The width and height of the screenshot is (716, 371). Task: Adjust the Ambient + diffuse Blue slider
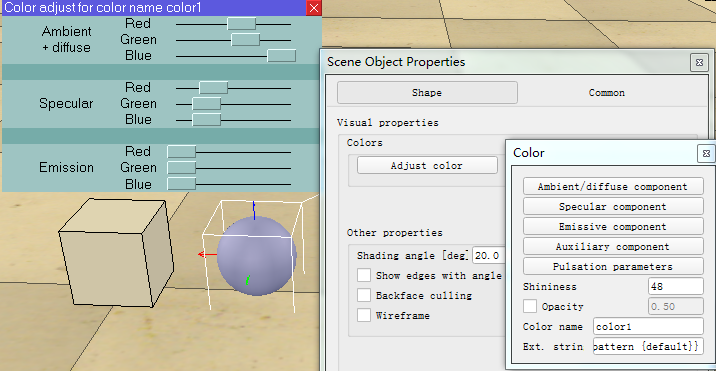281,56
